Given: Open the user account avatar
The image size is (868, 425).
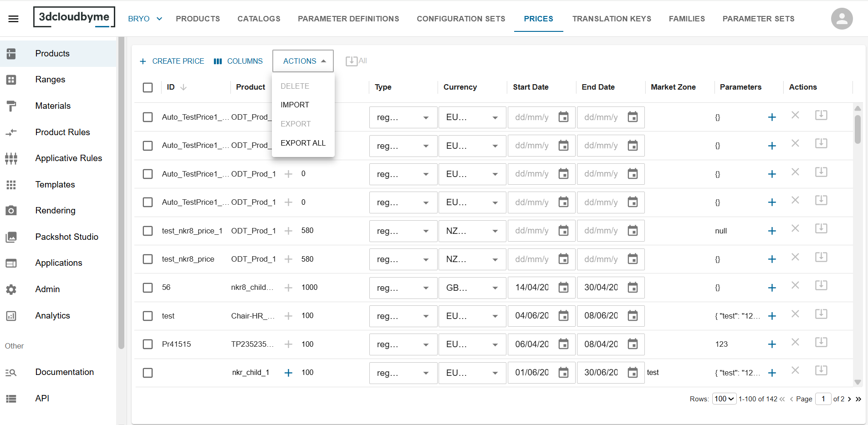Looking at the screenshot, I should [x=842, y=19].
